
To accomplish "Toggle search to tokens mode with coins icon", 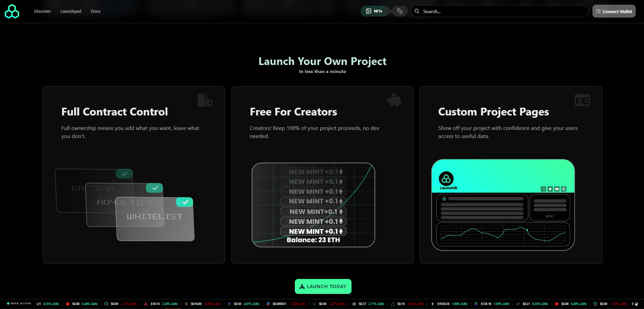I will coord(399,11).
